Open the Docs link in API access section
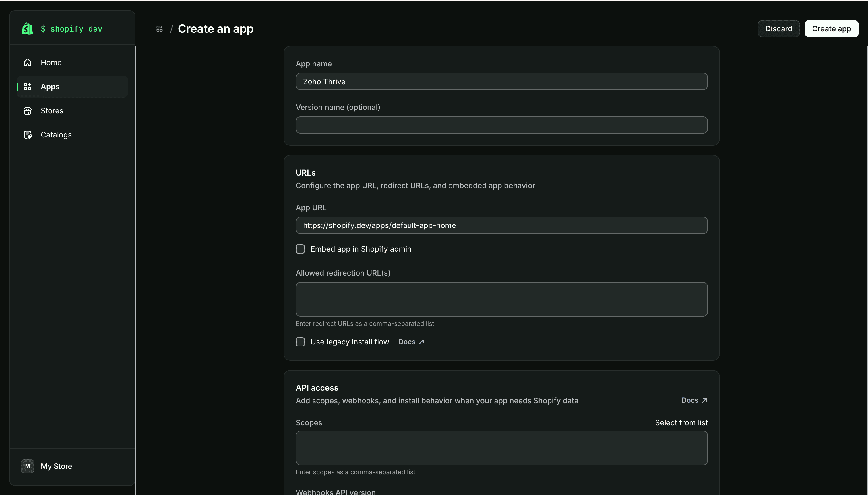Screen dimensions: 868x495 click(694, 400)
